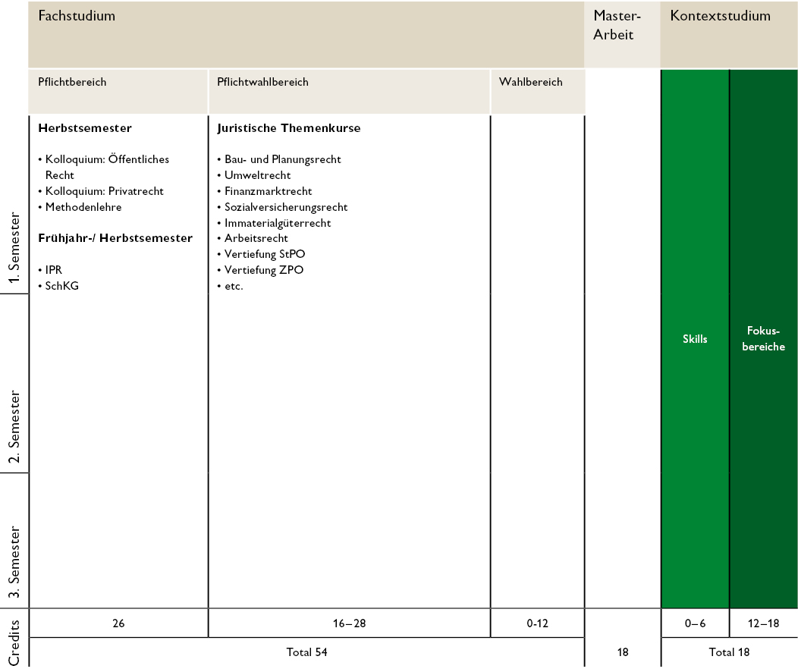The image size is (798, 672).
Task: Click the Methodenlehre list item
Action: click(83, 207)
